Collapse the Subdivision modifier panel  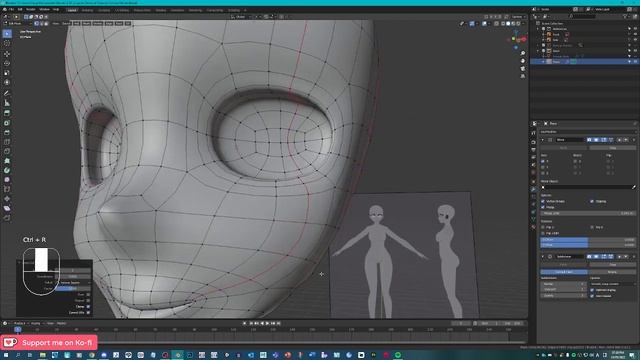point(543,257)
